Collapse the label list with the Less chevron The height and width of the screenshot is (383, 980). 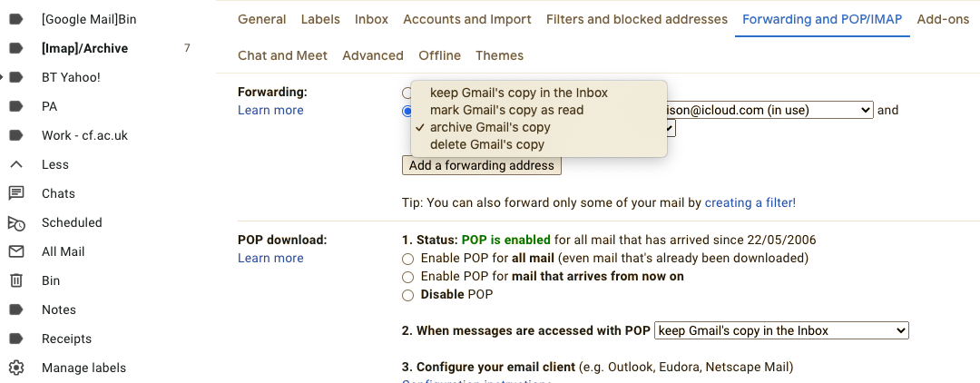[15, 164]
